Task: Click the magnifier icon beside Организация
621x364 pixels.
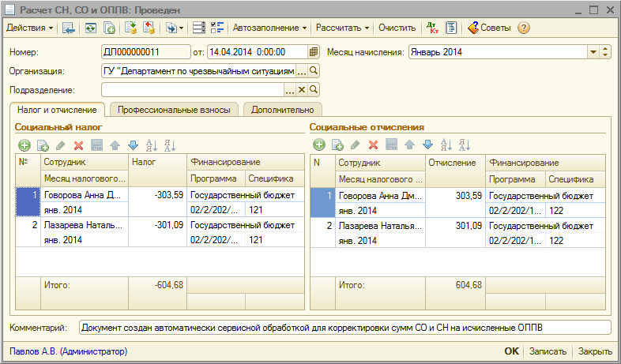Action: pos(314,71)
